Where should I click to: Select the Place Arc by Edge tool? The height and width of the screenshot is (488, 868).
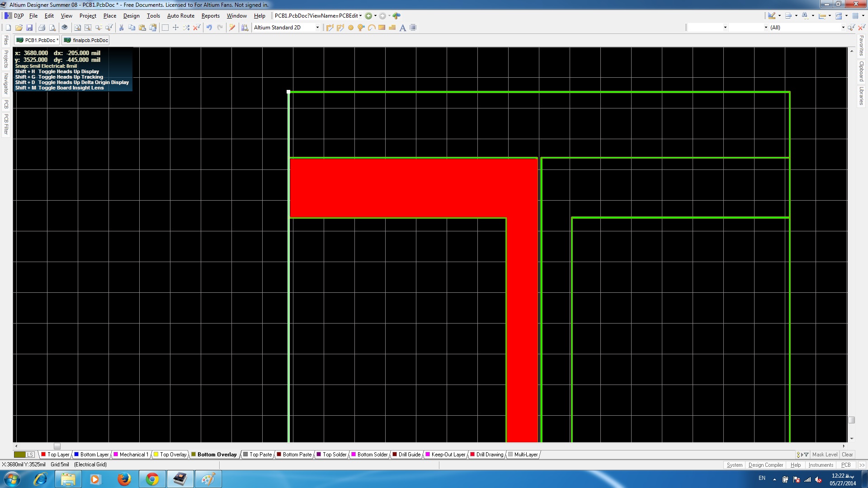click(371, 28)
